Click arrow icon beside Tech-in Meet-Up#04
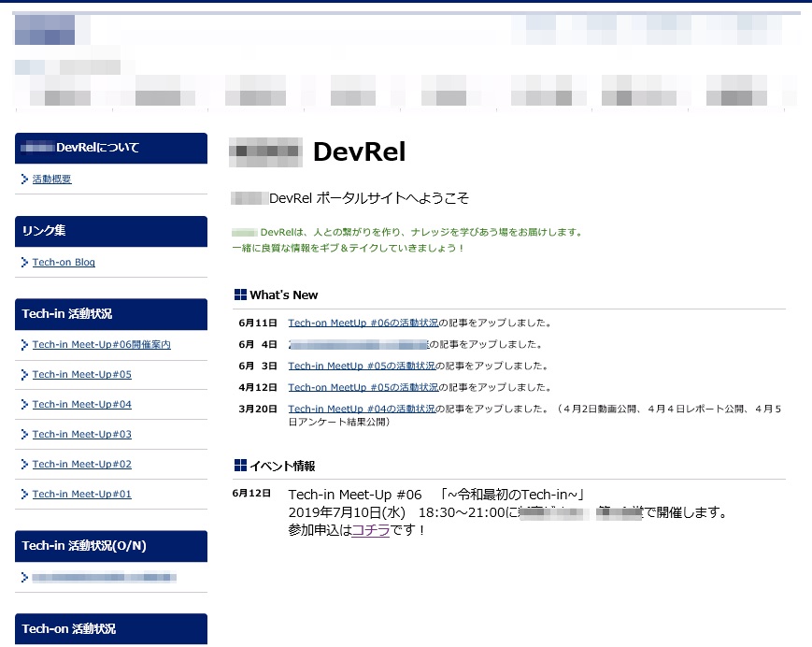This screenshot has height=647, width=812. coord(24,404)
